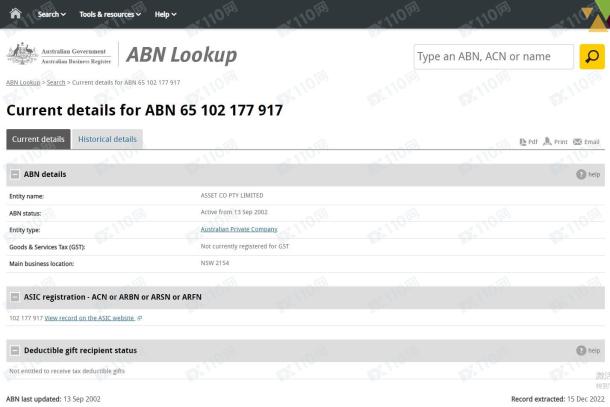Open the Australian Private Company link
This screenshot has height=407, width=610.
tap(239, 229)
